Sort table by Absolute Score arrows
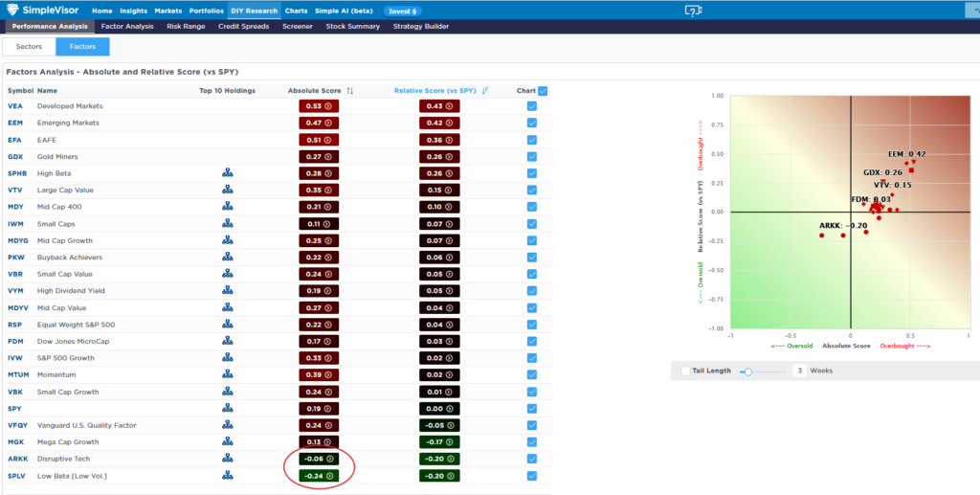Image resolution: width=980 pixels, height=495 pixels. (350, 91)
